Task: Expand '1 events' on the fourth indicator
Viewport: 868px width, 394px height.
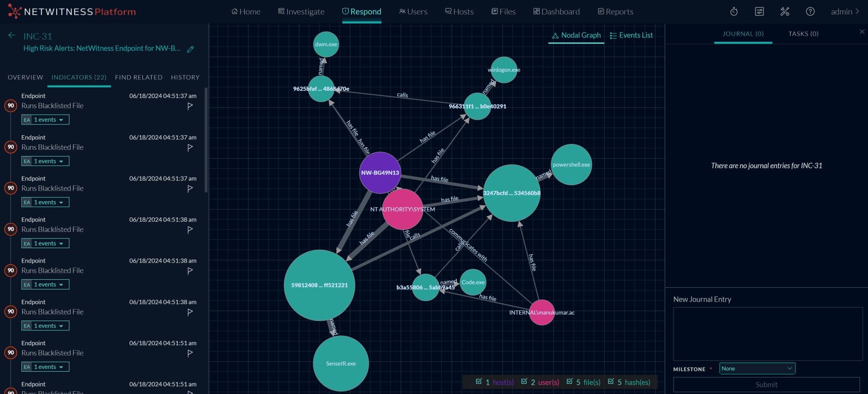Action: pos(45,243)
